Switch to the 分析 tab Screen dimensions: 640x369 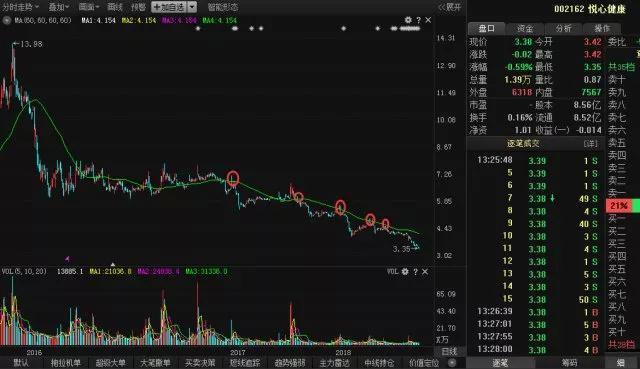(563, 28)
